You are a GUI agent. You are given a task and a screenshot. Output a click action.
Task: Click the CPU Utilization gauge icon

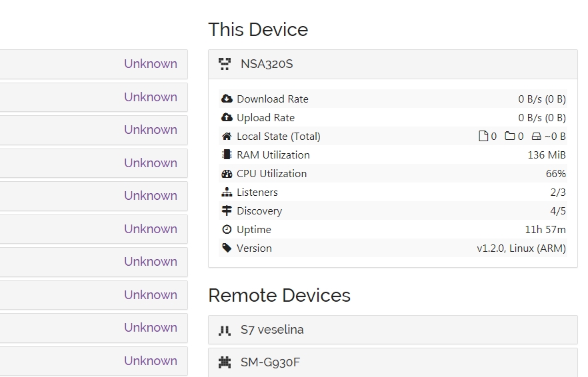pyautogui.click(x=227, y=173)
